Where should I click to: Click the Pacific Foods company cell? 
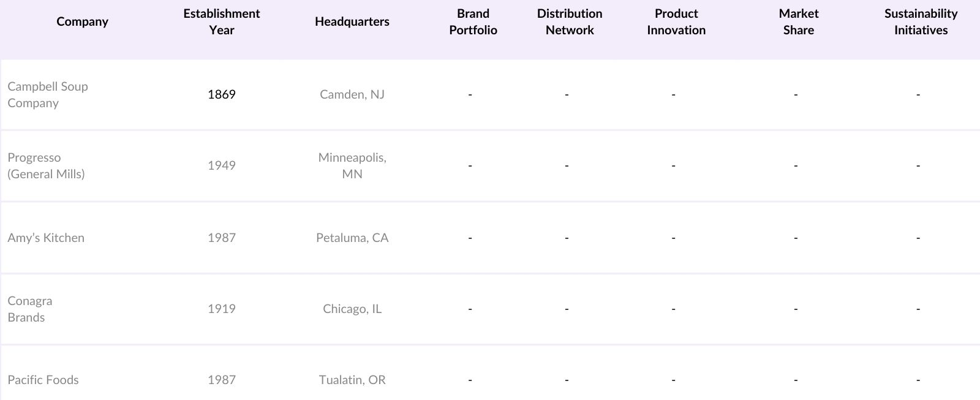(x=43, y=380)
